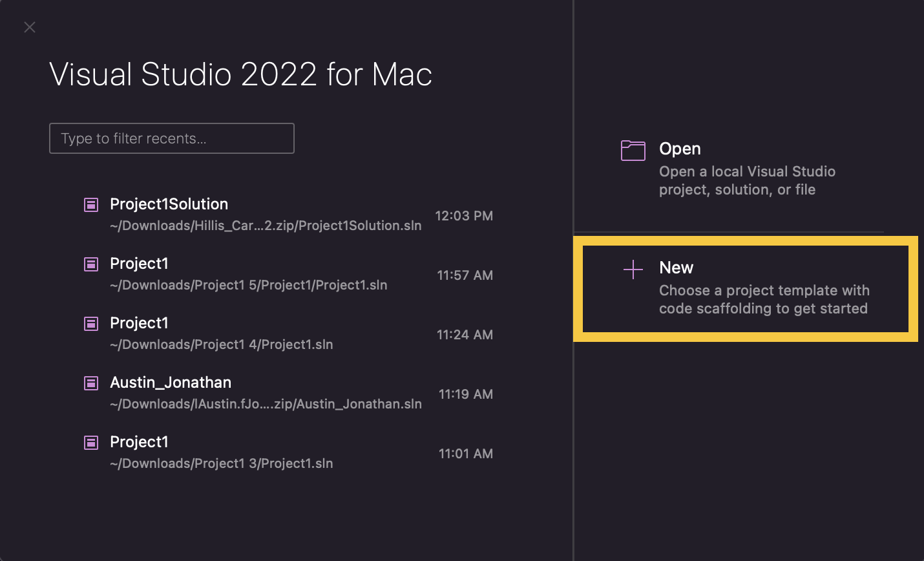Click solution icon for Project1 opened 11:57 AM
Screen dimensions: 924x561
click(x=91, y=264)
